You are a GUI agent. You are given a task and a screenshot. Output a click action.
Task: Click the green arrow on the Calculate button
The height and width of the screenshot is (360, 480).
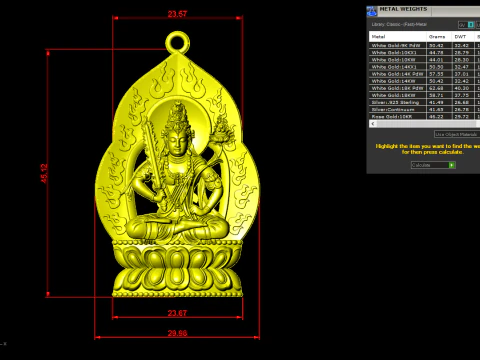coord(452,165)
